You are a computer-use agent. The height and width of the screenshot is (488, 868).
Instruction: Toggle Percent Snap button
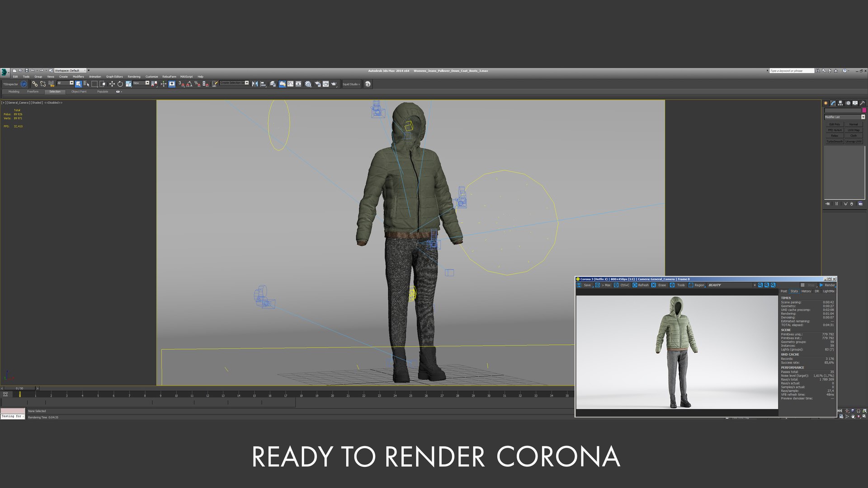(x=197, y=84)
